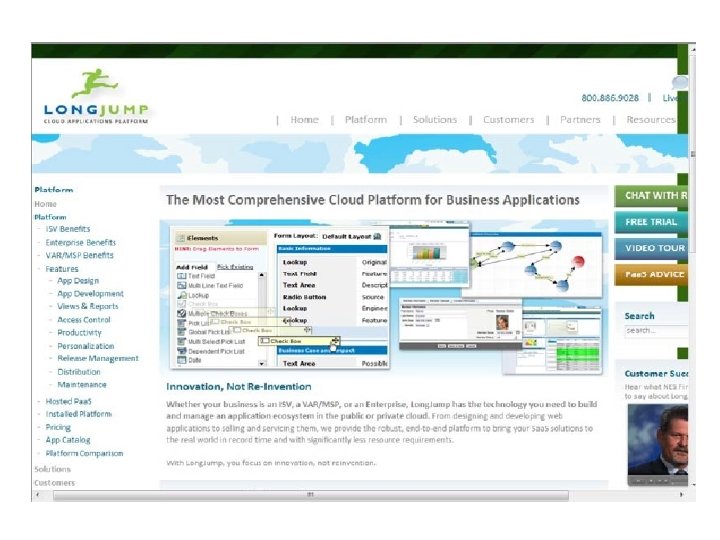Click the LongJump logo

[x=96, y=97]
